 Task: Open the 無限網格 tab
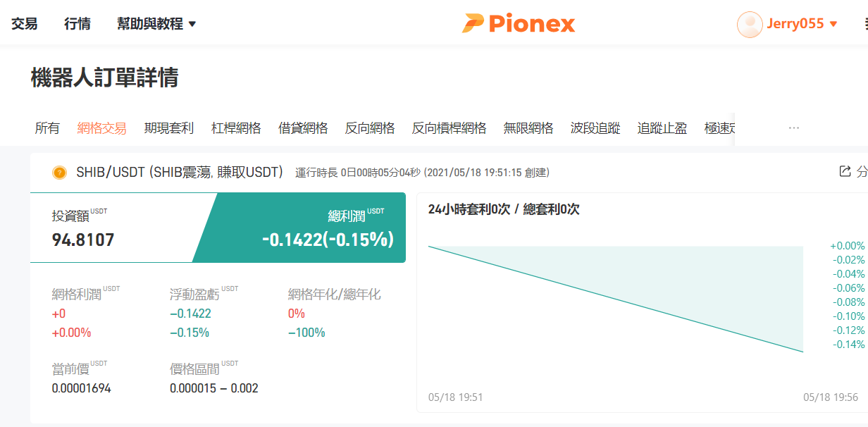pos(528,128)
